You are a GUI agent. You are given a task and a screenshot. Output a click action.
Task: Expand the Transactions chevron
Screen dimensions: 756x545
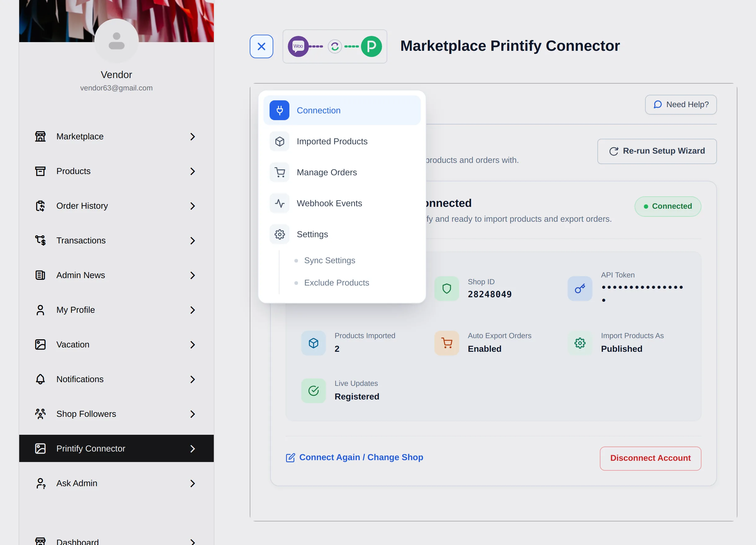[192, 241]
